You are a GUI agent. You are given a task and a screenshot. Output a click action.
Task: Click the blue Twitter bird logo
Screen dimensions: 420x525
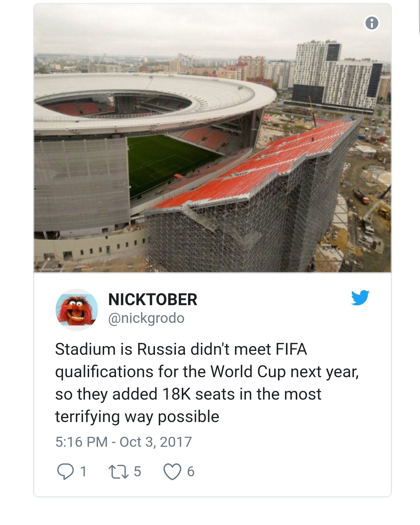point(360,297)
